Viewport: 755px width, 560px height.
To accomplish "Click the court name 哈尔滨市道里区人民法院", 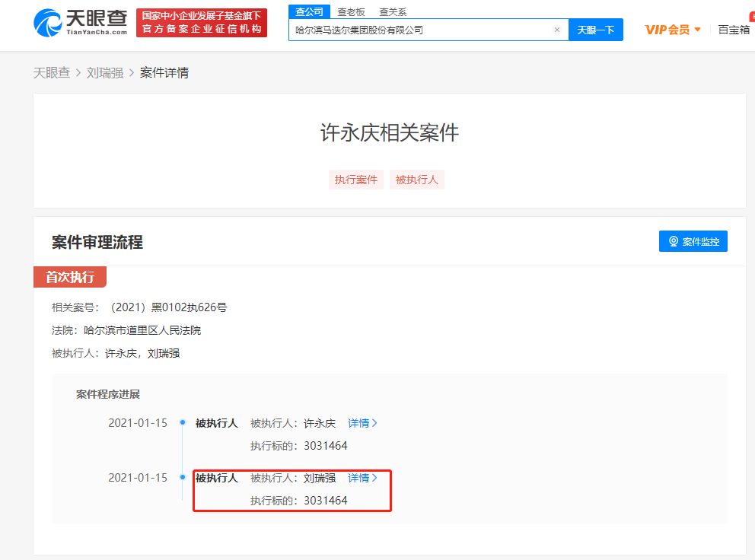I will pyautogui.click(x=142, y=330).
